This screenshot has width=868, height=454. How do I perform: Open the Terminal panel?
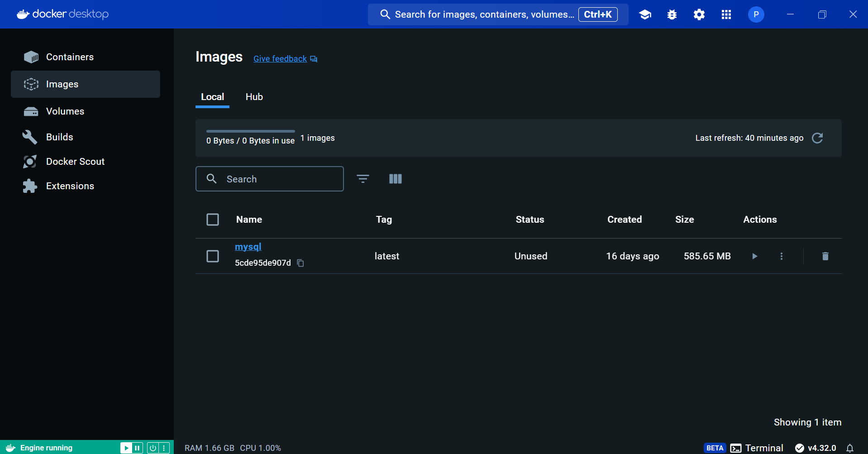click(x=757, y=448)
